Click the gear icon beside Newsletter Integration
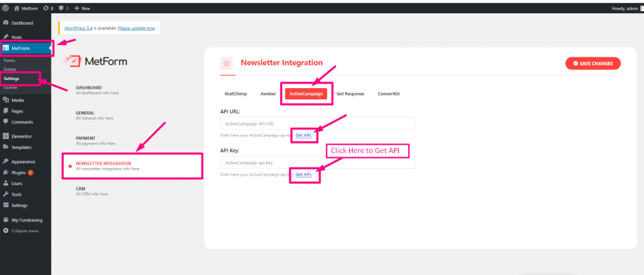 pos(226,64)
